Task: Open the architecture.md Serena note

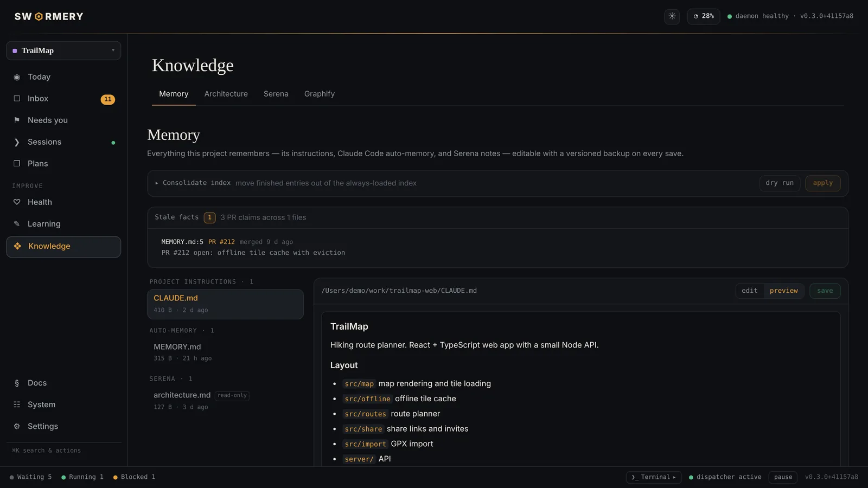Action: 225,401
